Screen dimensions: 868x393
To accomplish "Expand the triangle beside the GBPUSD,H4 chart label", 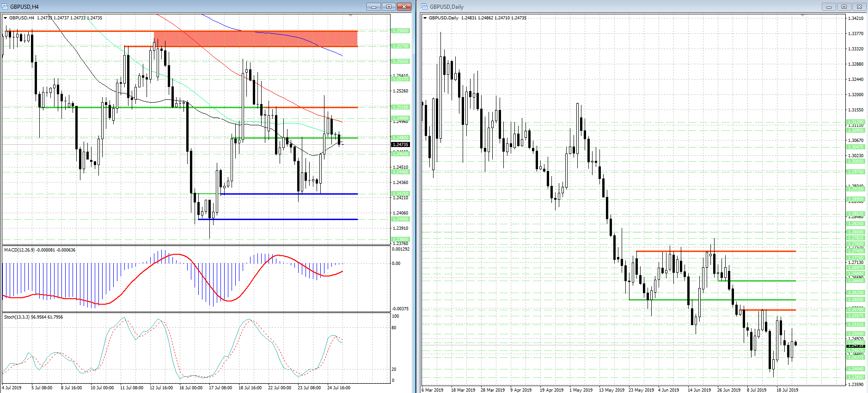I will [6, 18].
